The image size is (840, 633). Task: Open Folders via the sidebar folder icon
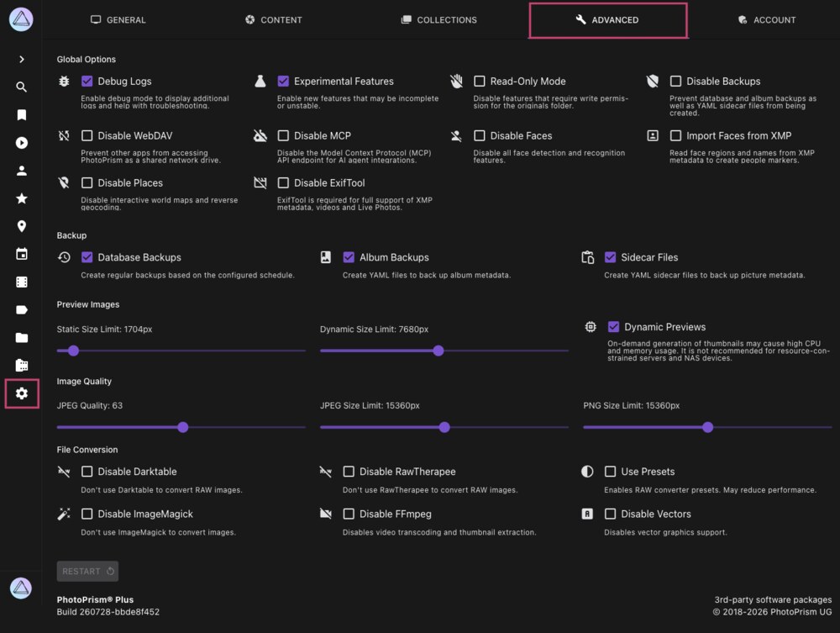22,338
